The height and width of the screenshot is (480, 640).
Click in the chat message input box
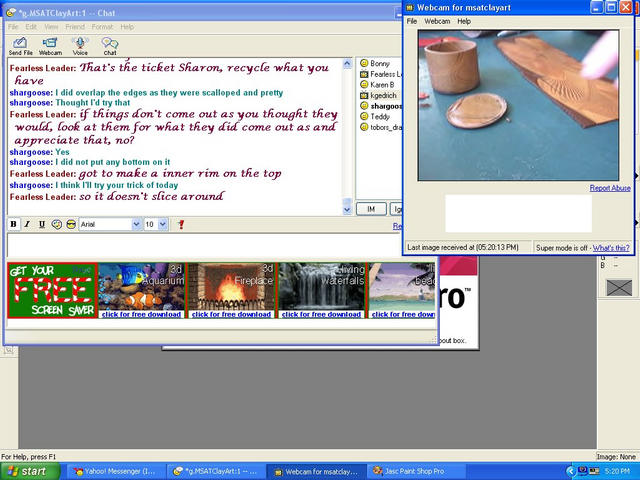pos(204,245)
